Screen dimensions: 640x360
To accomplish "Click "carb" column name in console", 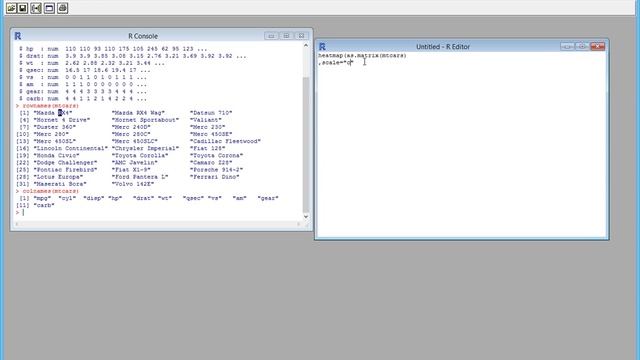I will pyautogui.click(x=44, y=205).
